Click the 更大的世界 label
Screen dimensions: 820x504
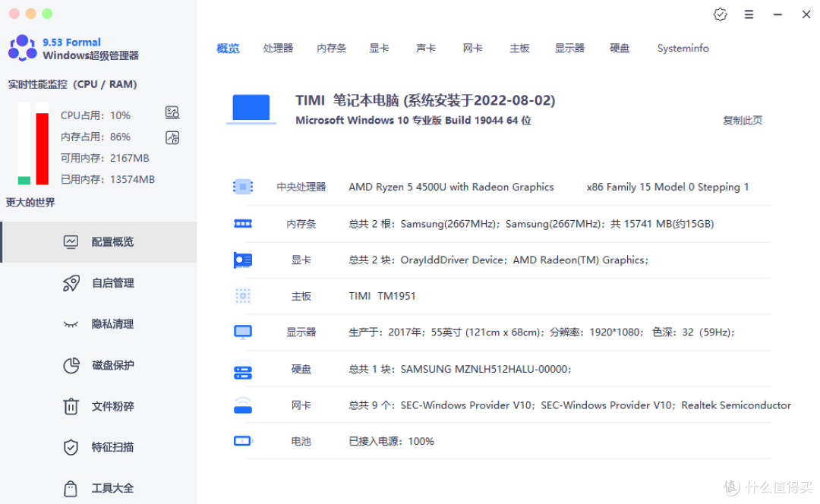pos(30,203)
